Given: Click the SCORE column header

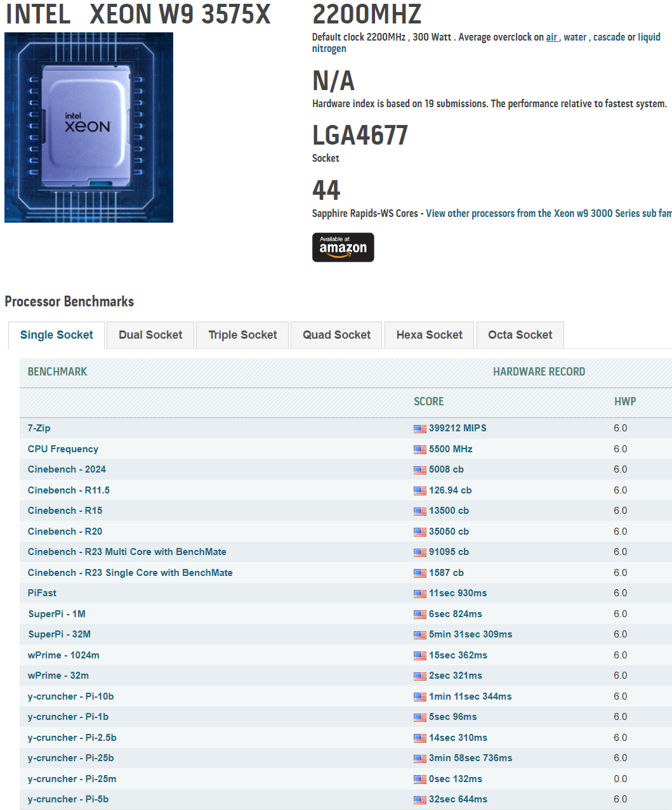Looking at the screenshot, I should [x=429, y=402].
